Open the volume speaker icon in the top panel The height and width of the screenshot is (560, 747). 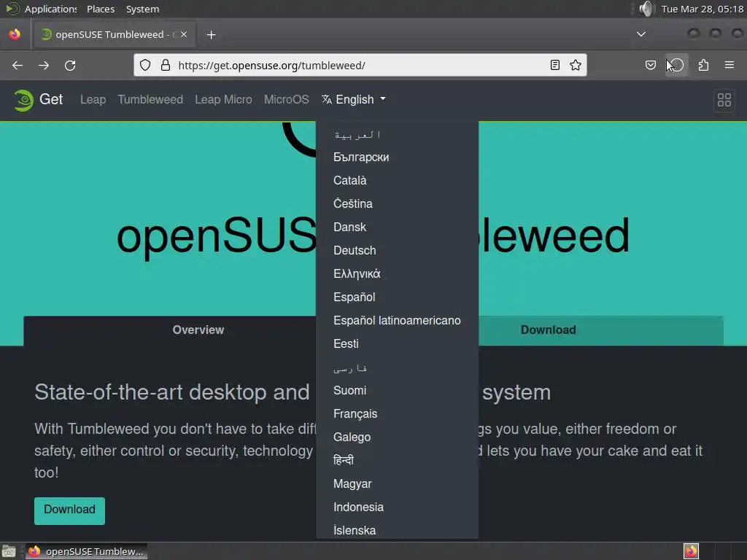click(x=646, y=9)
